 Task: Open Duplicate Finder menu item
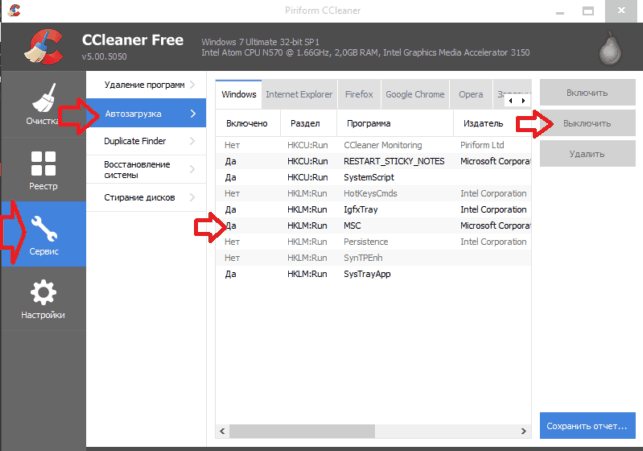146,141
